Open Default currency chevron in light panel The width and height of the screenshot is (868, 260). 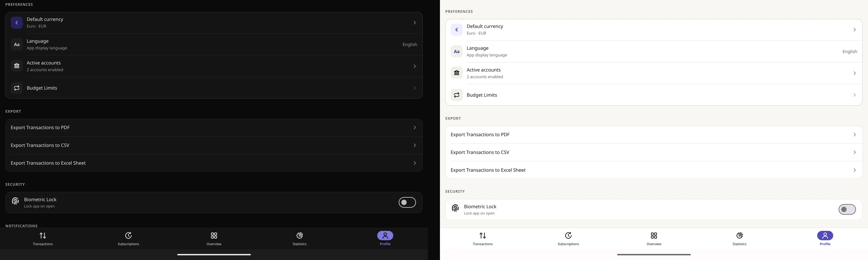[855, 30]
